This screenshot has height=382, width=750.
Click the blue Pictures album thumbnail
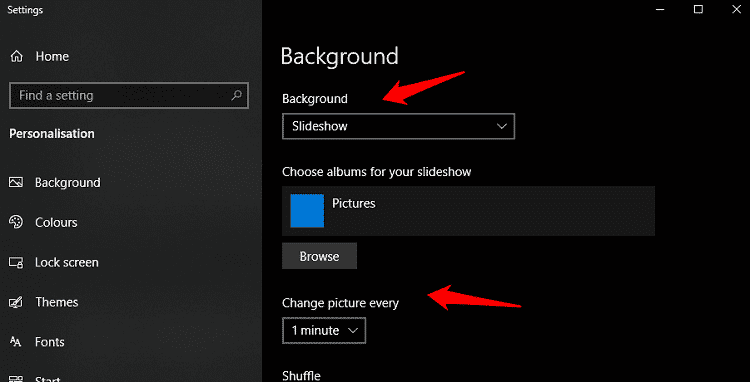tap(307, 211)
